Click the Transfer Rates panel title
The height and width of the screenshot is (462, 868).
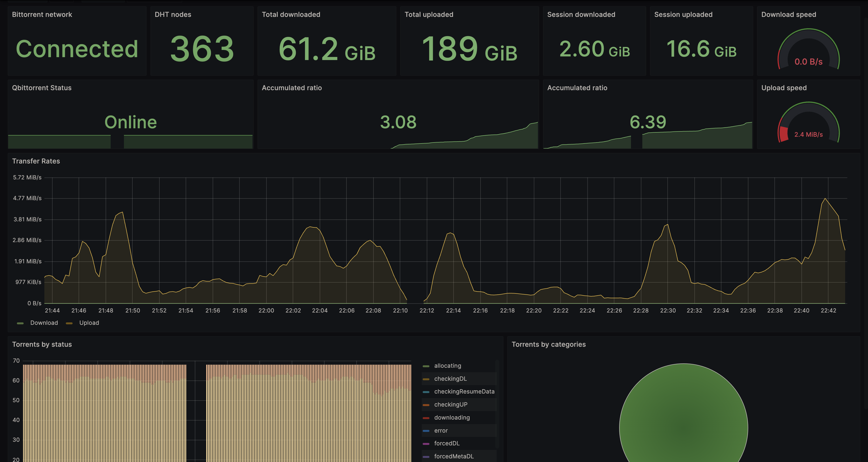tap(36, 161)
